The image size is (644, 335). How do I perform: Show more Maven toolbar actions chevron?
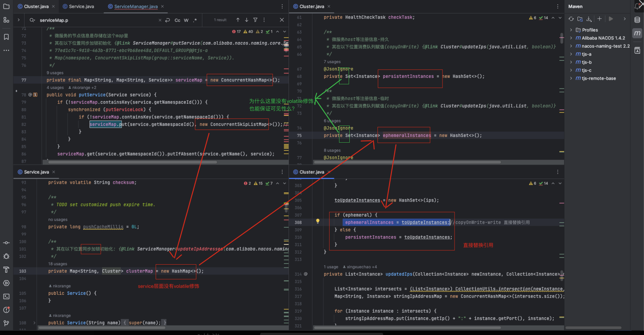624,19
